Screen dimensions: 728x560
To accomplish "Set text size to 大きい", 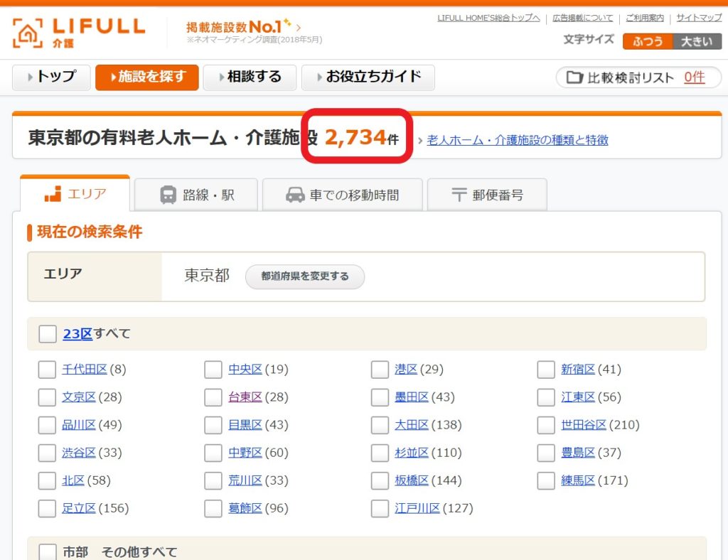I will [697, 41].
